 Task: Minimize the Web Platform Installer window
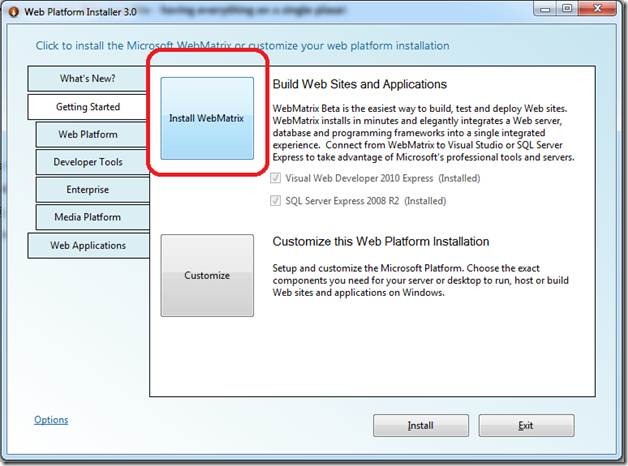click(545, 8)
